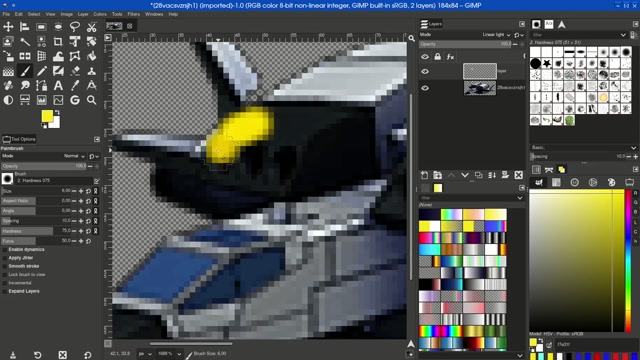
Task: Select the Cage Transform tool
Action: (75, 56)
